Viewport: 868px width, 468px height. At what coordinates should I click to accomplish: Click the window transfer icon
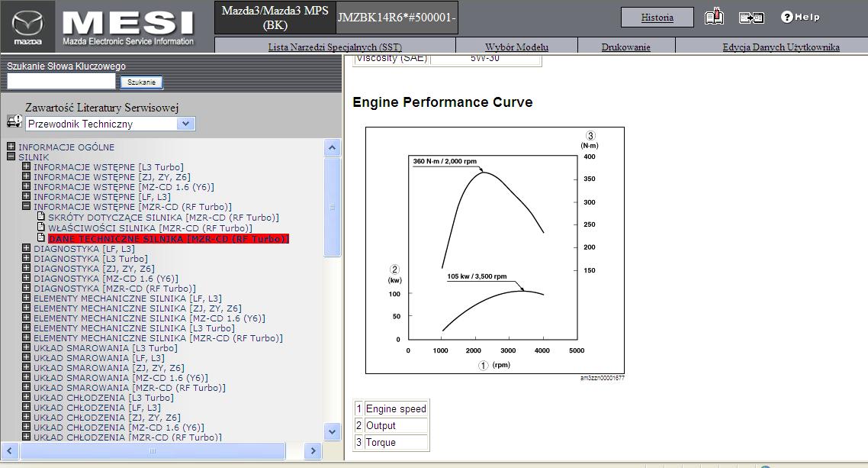click(x=751, y=18)
